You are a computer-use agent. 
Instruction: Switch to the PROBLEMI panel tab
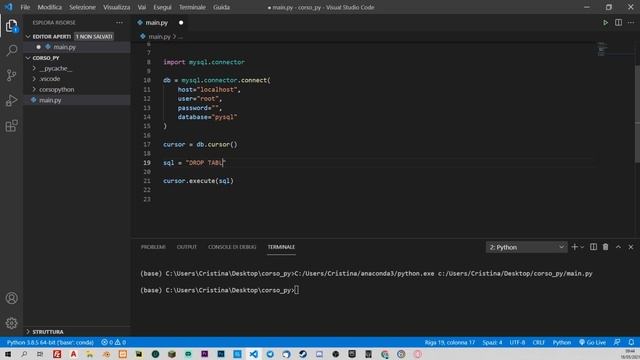click(153, 247)
